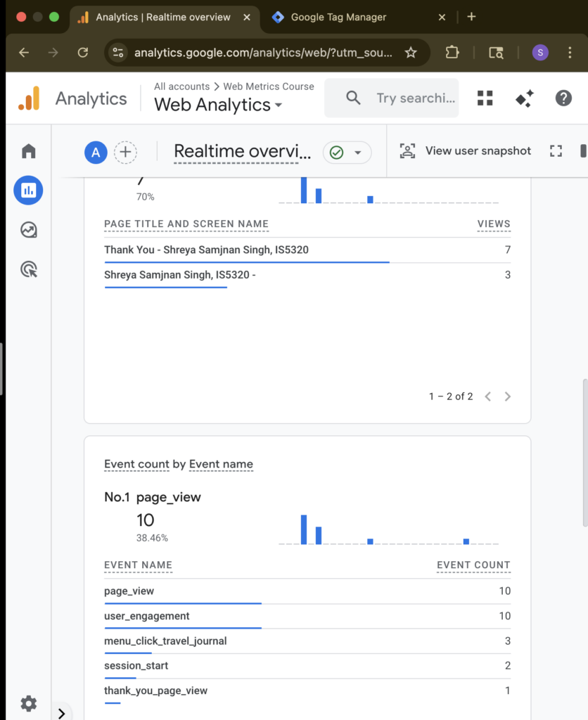
Task: Bookmark this page with star icon
Action: [x=411, y=53]
